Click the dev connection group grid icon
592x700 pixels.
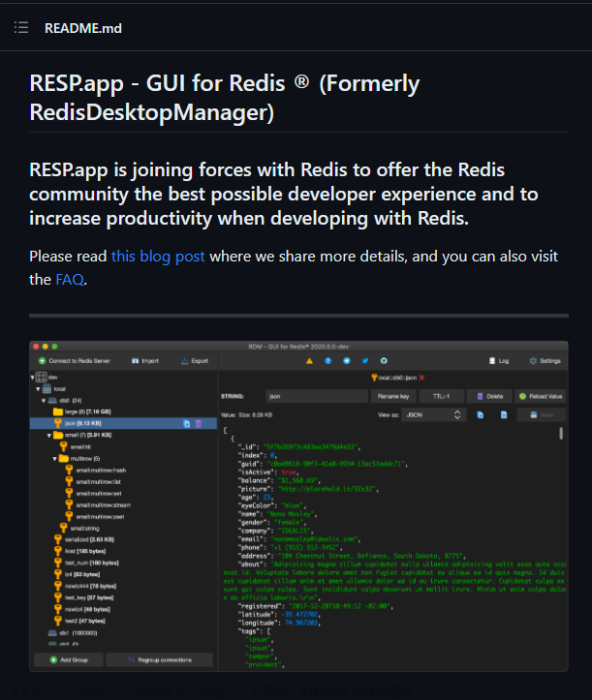[x=42, y=378]
